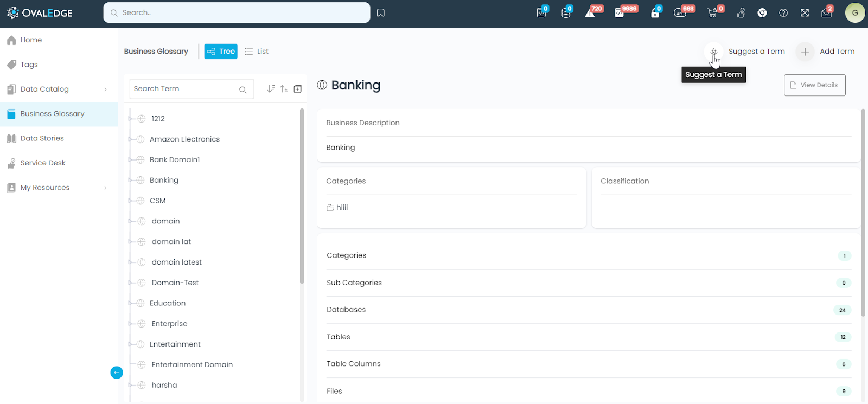Screen dimensions: 868x404
Task: Open the API icon showing 693
Action: click(680, 12)
